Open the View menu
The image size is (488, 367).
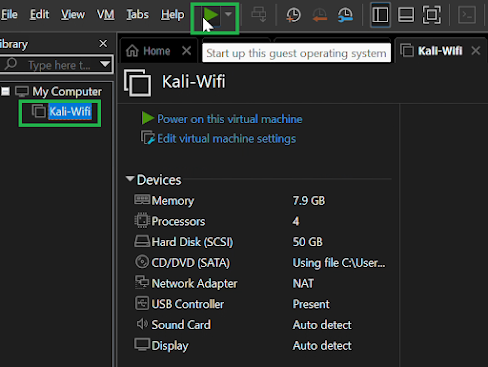point(73,14)
